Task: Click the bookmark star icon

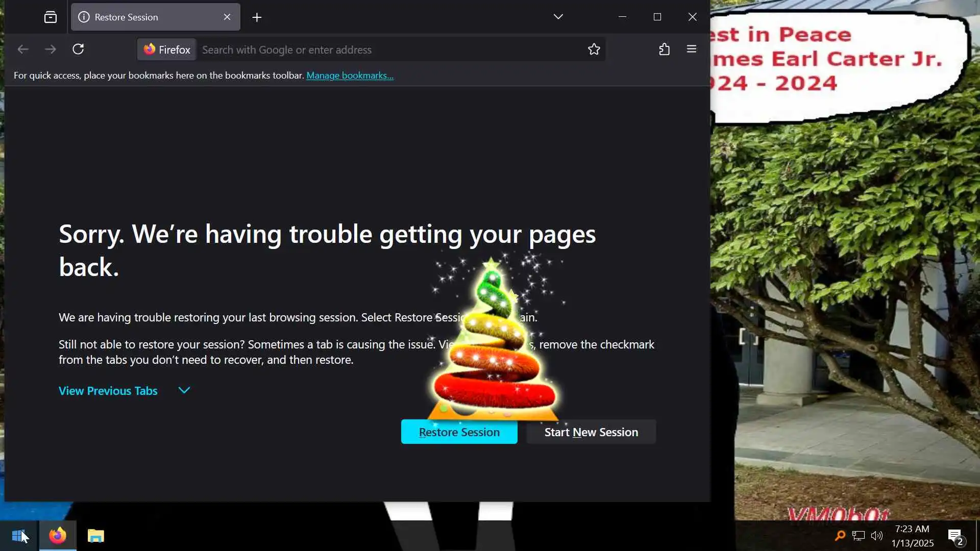Action: (x=594, y=49)
